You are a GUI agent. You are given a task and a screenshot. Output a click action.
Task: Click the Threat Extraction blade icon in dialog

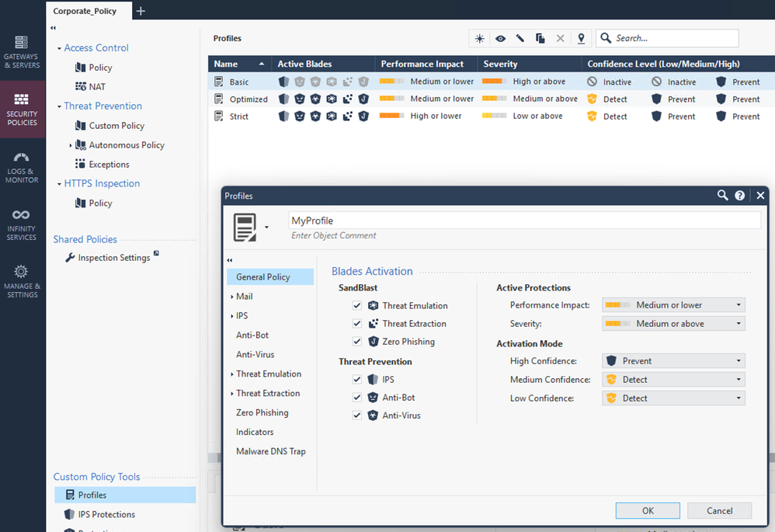374,323
